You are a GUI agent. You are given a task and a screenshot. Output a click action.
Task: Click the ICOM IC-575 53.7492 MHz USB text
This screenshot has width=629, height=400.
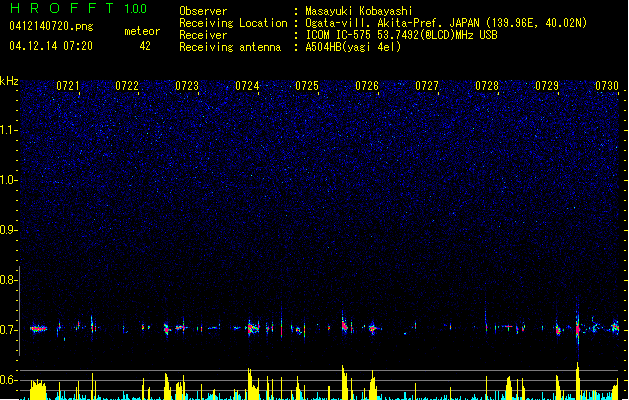[402, 35]
